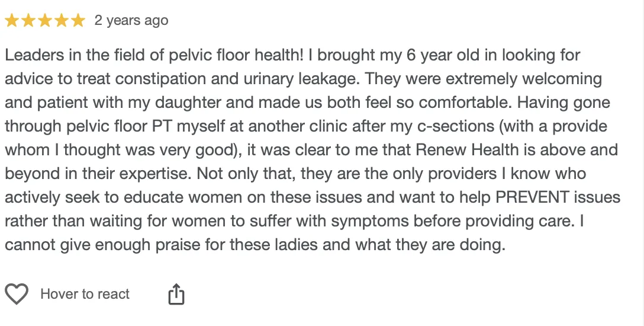
Task: Click the capitalized word PREVENT in the review
Action: click(x=532, y=197)
